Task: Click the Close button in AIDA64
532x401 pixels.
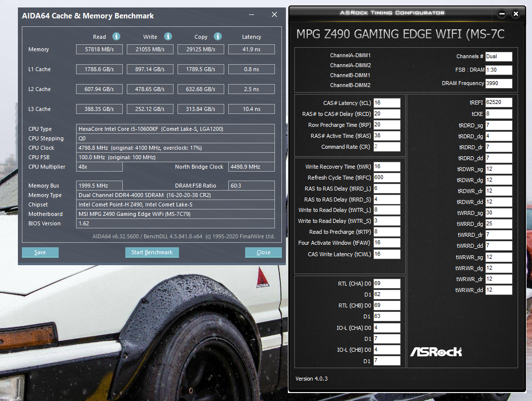Action: [264, 252]
